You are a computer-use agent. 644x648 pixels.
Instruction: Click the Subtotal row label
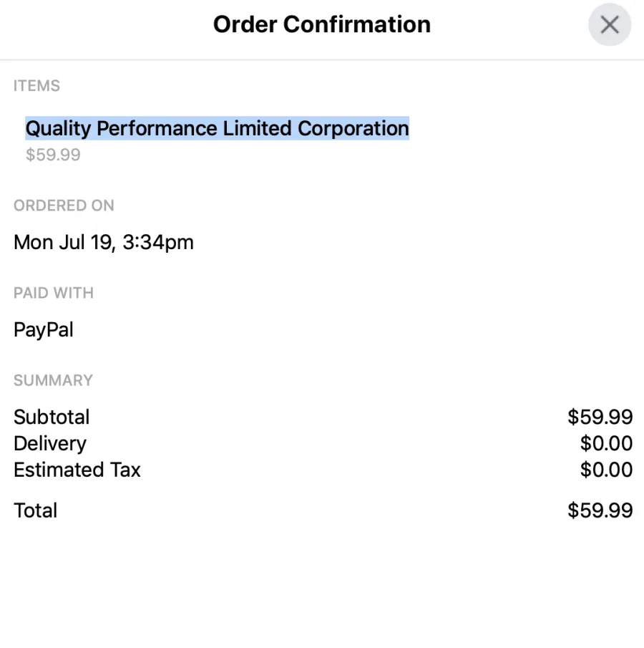(x=52, y=417)
